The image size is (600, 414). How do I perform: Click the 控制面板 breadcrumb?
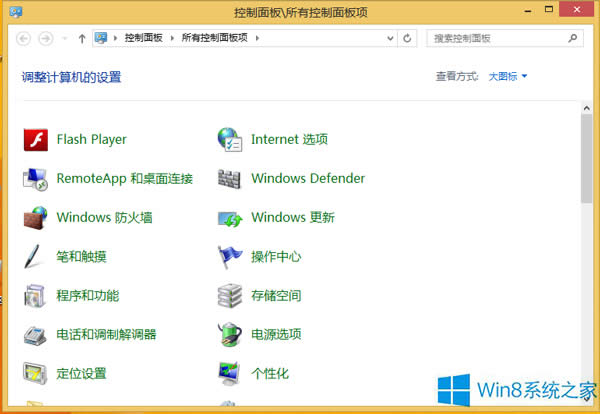point(144,37)
